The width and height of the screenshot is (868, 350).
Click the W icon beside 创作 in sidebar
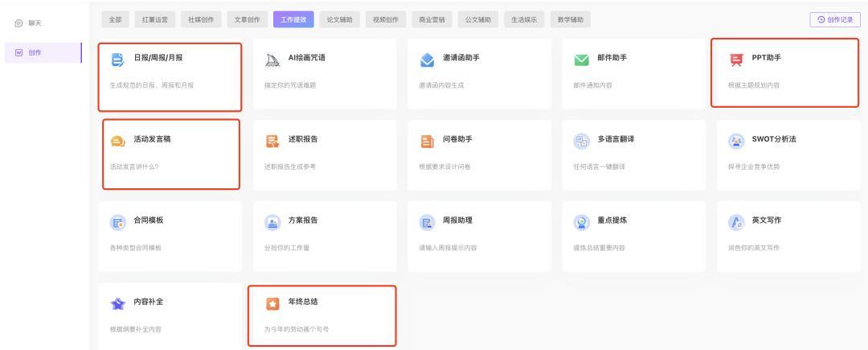coord(18,52)
